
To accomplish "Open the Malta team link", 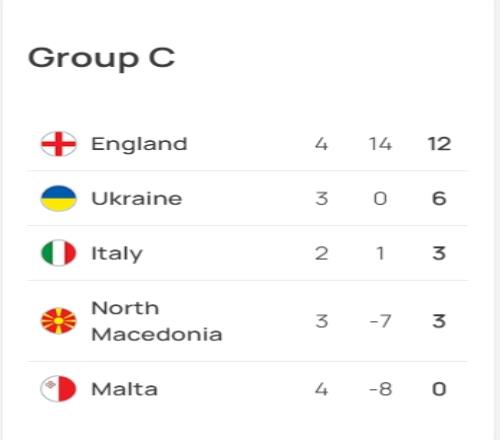I will click(x=124, y=389).
